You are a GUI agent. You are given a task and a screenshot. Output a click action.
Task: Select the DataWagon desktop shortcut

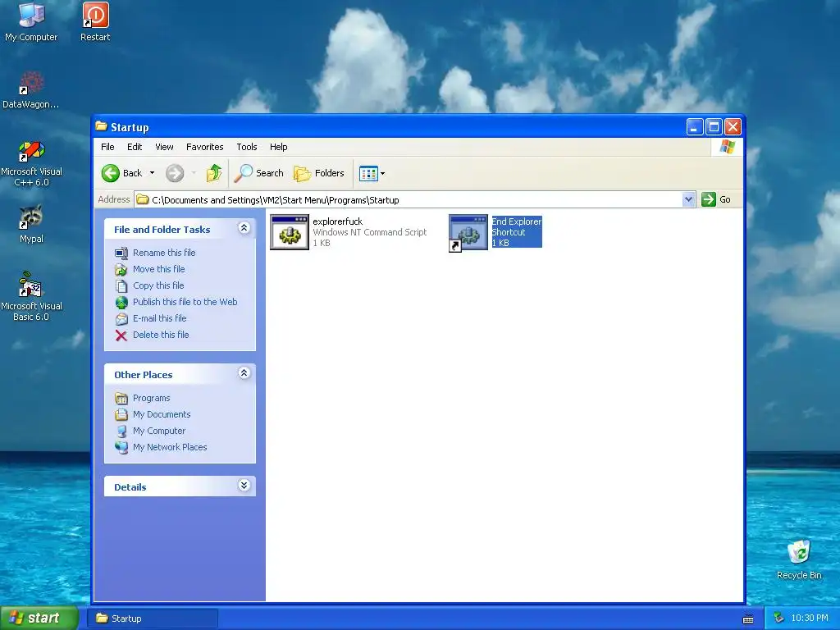point(31,89)
